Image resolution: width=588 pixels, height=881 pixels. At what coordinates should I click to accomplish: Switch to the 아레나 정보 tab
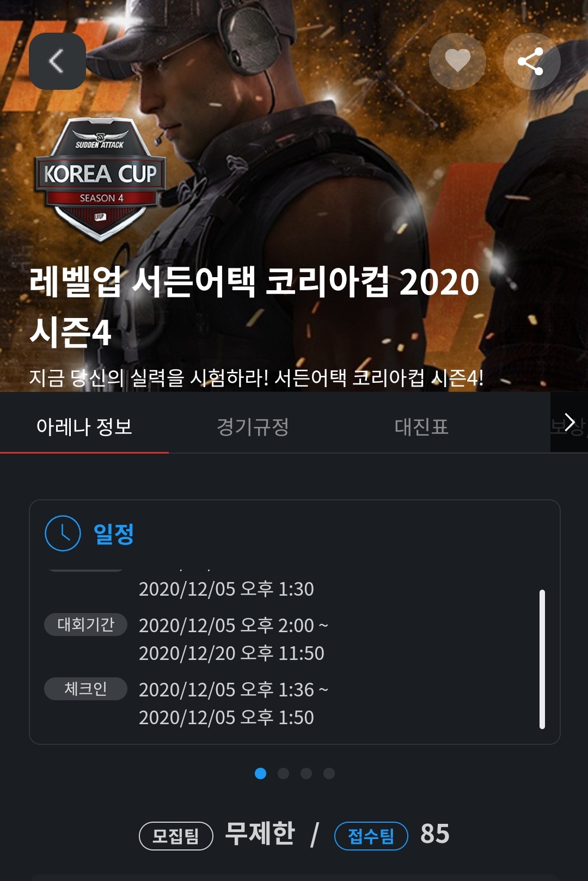click(x=84, y=426)
